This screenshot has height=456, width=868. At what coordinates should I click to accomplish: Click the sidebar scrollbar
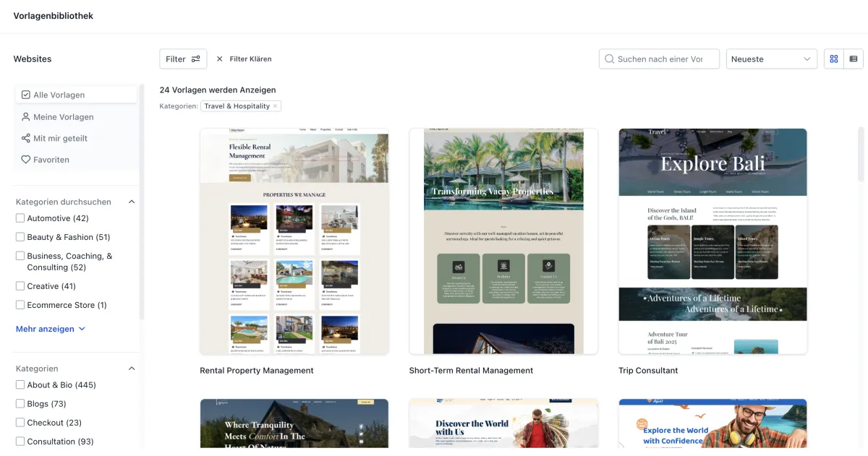coord(142,202)
